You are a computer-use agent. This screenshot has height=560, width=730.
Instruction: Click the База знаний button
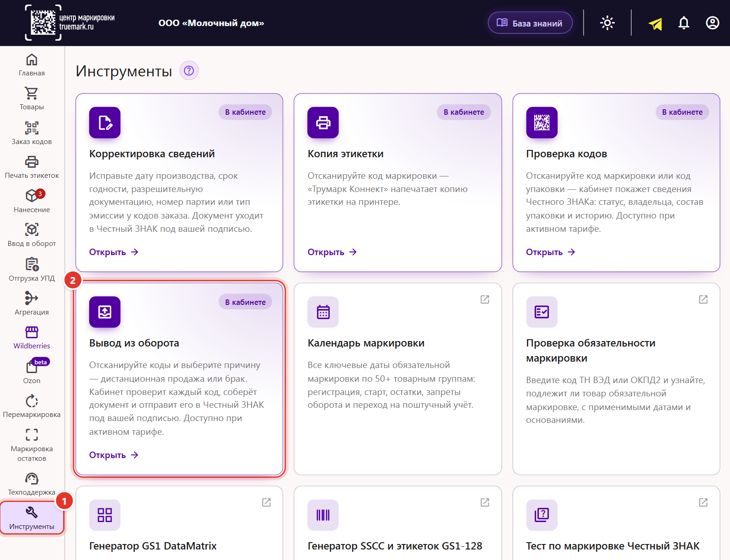tap(530, 23)
